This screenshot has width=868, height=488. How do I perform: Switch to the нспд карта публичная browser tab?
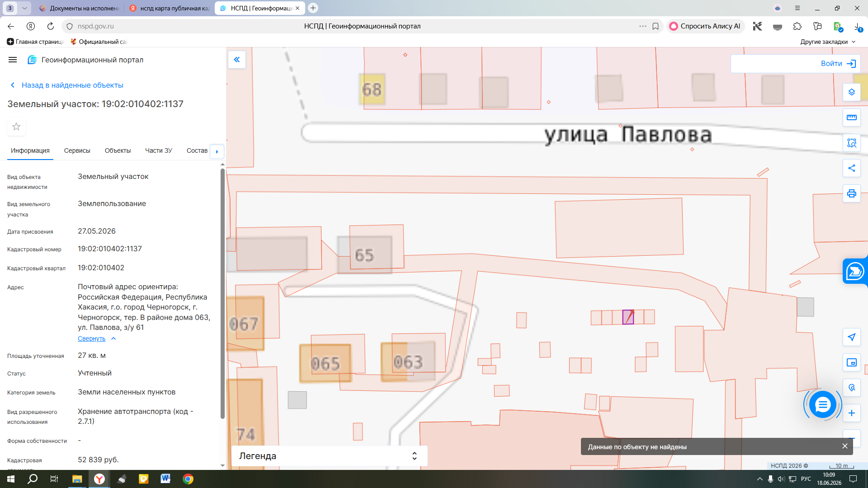170,8
